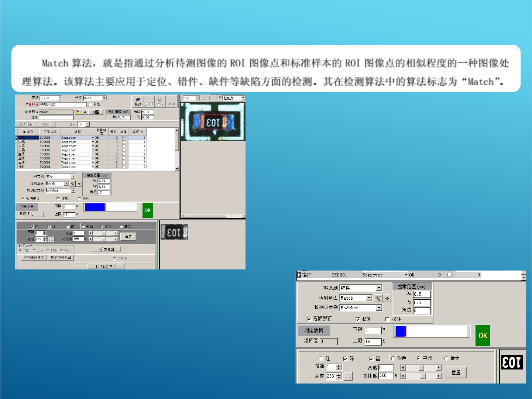
Task: Select 最大 radio in the 错件 panel
Action: (x=446, y=358)
